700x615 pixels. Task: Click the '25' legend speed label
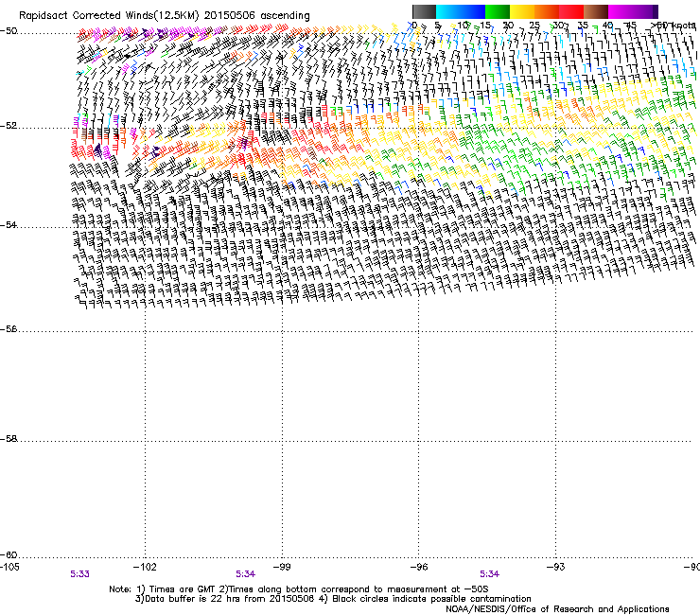(534, 26)
